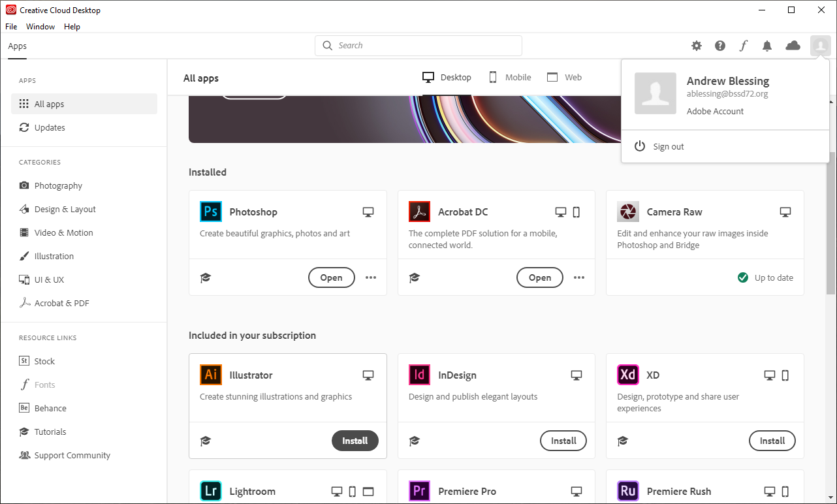837x504 pixels.
Task: Install XD
Action: (x=772, y=441)
